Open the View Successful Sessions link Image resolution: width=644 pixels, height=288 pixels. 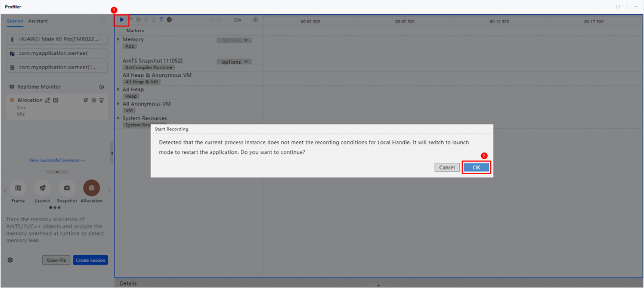(x=57, y=160)
